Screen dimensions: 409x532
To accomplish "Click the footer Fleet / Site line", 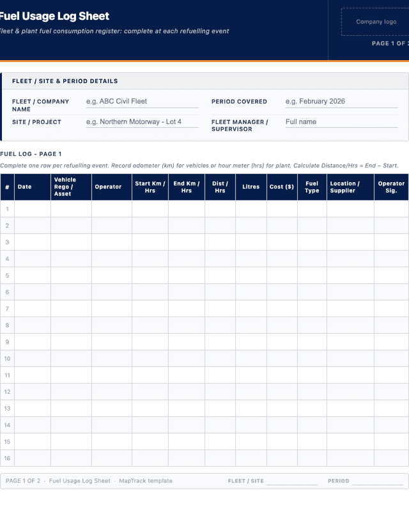I will 292,481.
